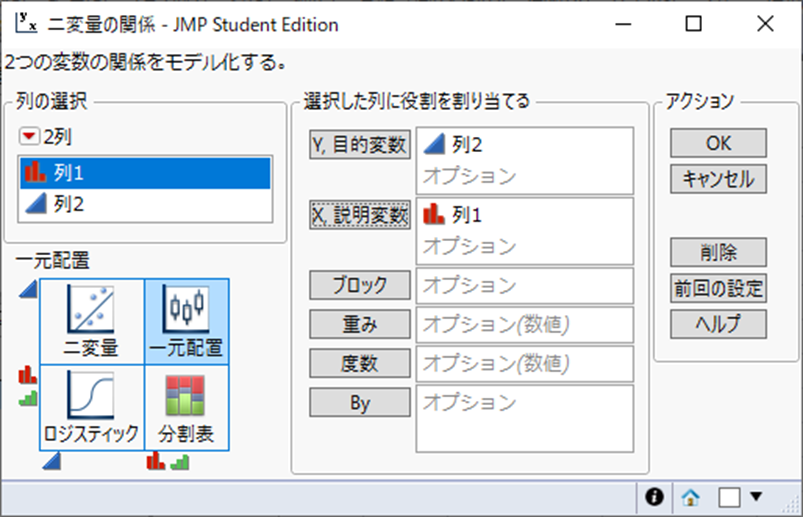Select the 一元配置 oneway icon

[186, 321]
